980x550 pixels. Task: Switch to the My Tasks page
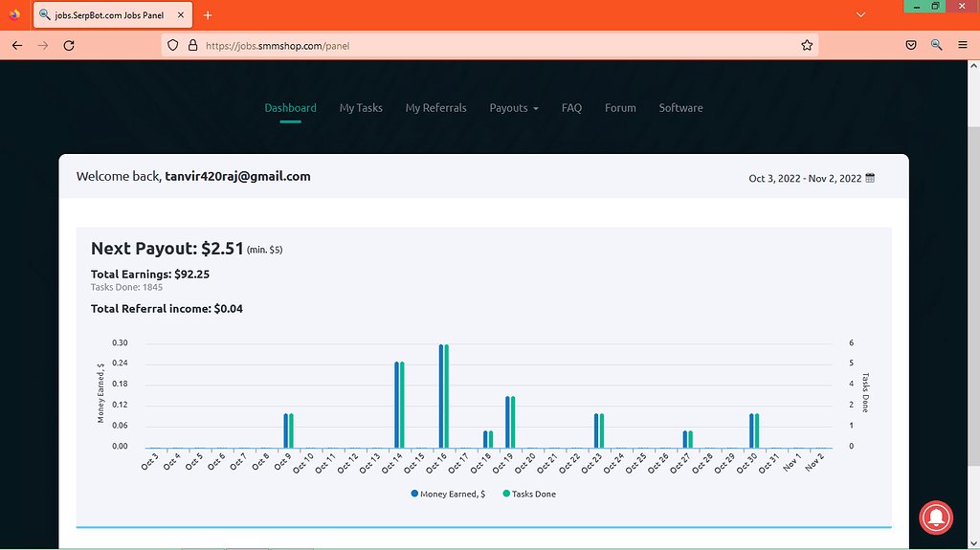tap(361, 108)
